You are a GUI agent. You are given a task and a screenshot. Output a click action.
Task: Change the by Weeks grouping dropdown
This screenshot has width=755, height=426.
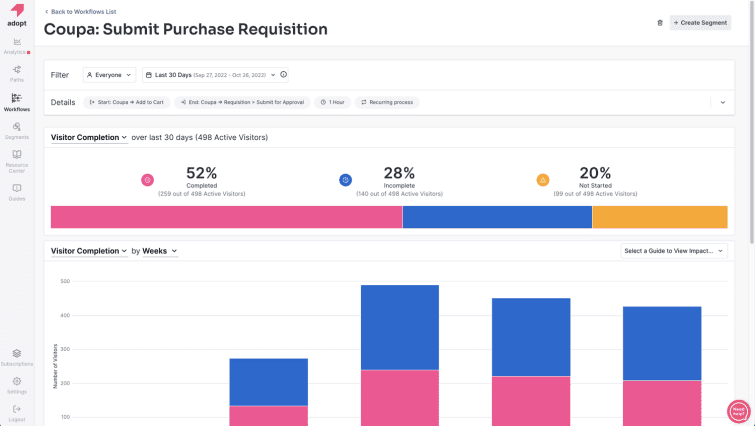(x=160, y=251)
